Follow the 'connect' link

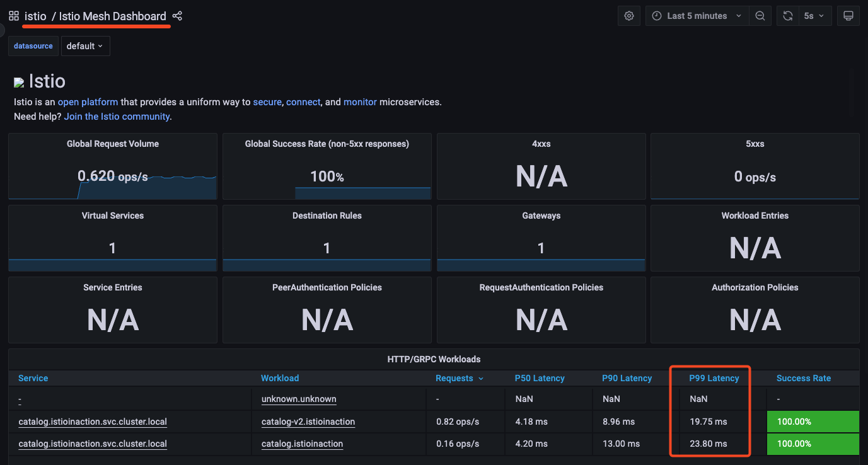[x=303, y=101]
